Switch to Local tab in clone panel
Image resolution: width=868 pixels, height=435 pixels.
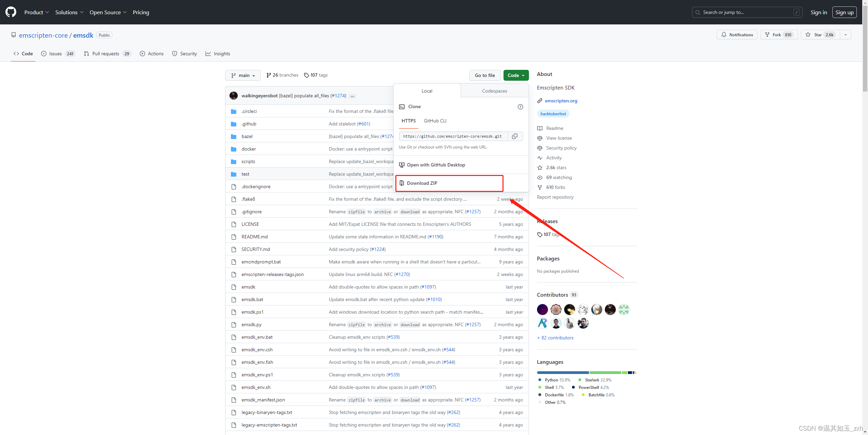[427, 91]
